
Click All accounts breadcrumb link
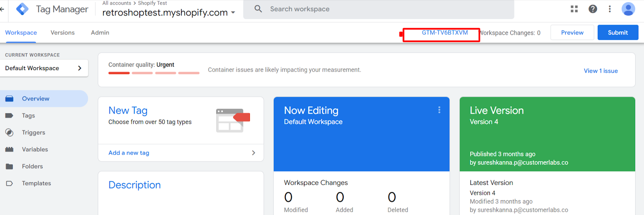[x=117, y=3]
